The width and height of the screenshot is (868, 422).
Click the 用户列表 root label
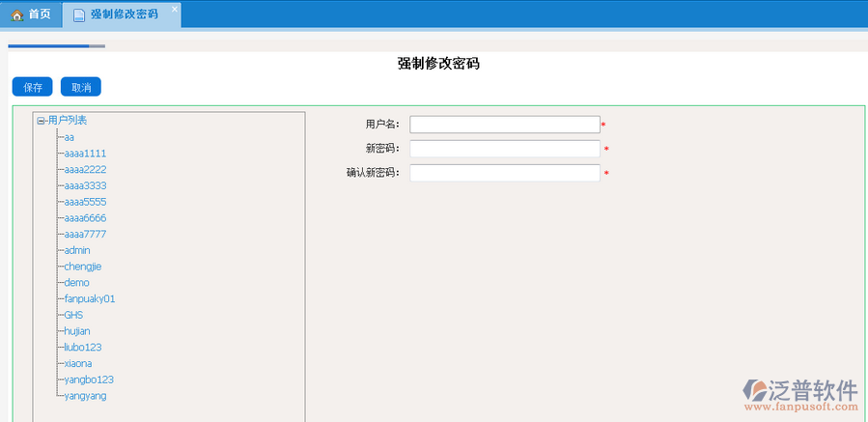point(68,121)
